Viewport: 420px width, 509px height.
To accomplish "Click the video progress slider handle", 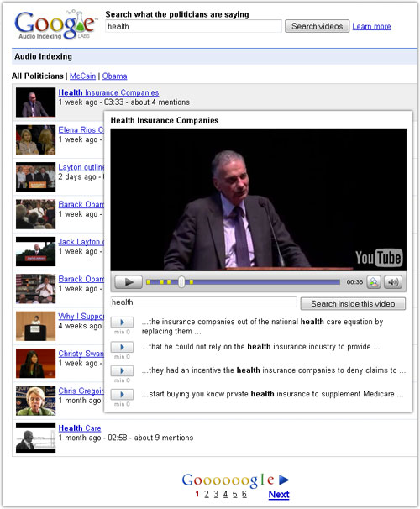I will (181, 282).
